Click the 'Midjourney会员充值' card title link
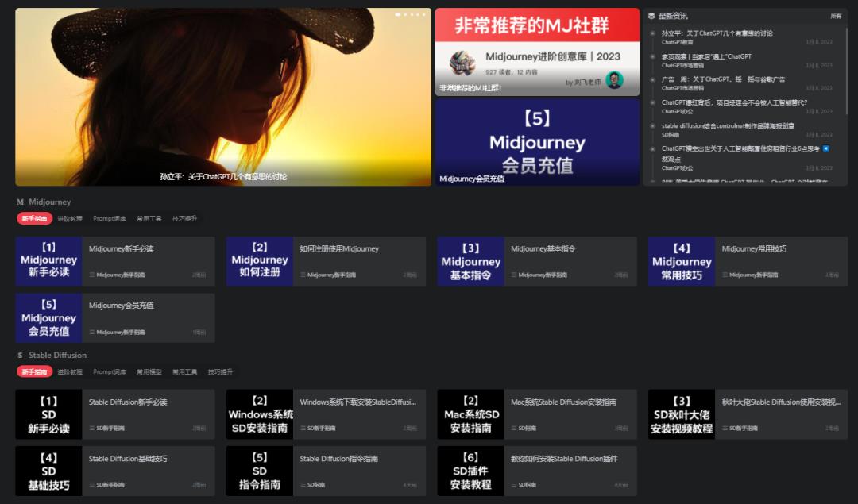Image resolution: width=858 pixels, height=504 pixels. tap(121, 306)
